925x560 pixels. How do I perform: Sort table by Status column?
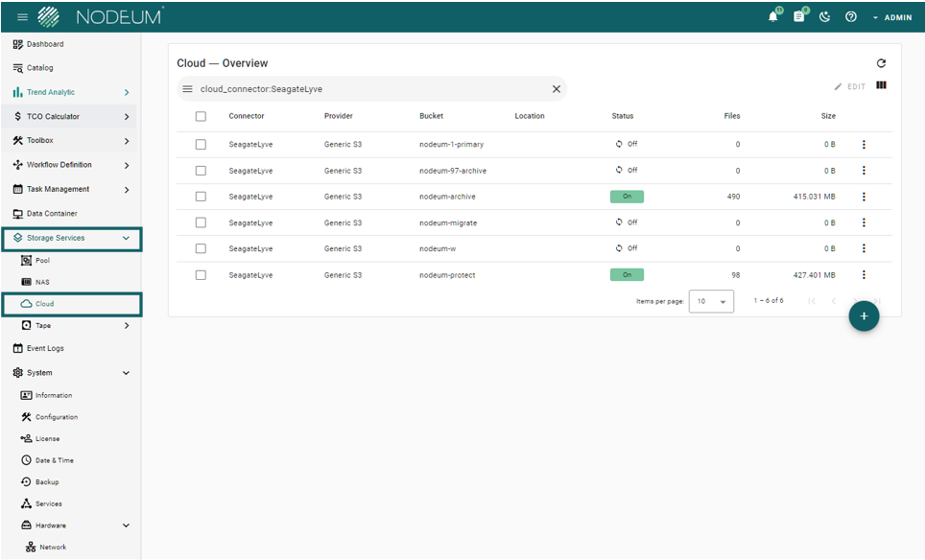(x=623, y=116)
